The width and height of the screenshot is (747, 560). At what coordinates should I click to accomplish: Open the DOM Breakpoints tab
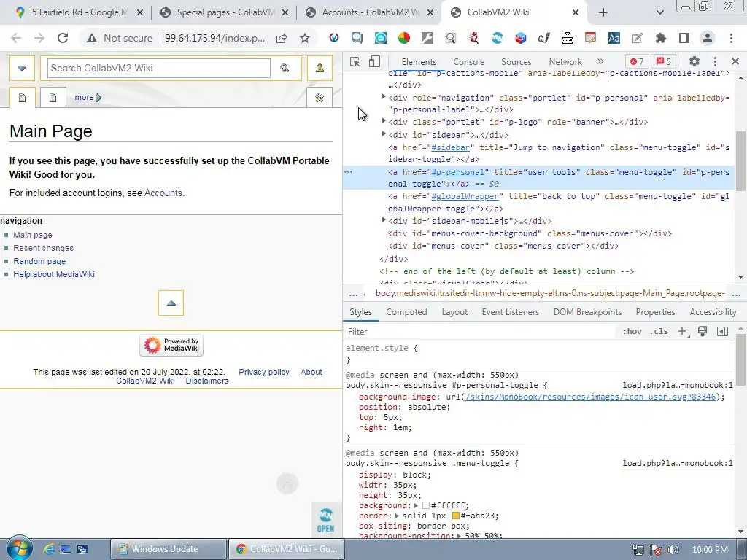(x=587, y=312)
